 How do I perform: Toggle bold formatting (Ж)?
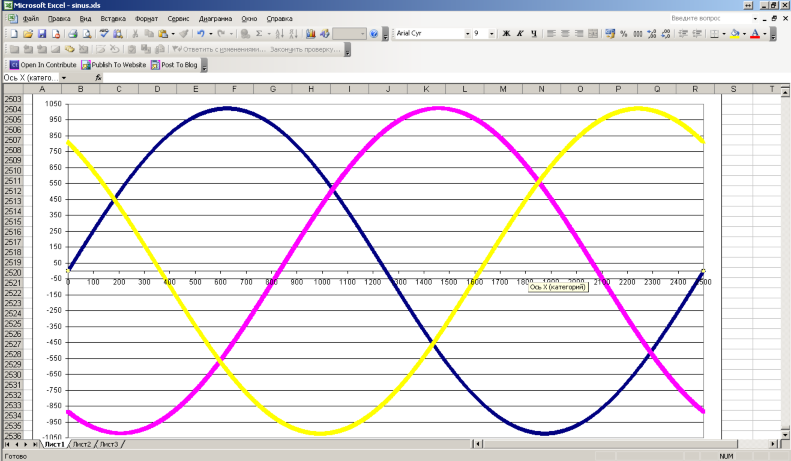[x=506, y=34]
